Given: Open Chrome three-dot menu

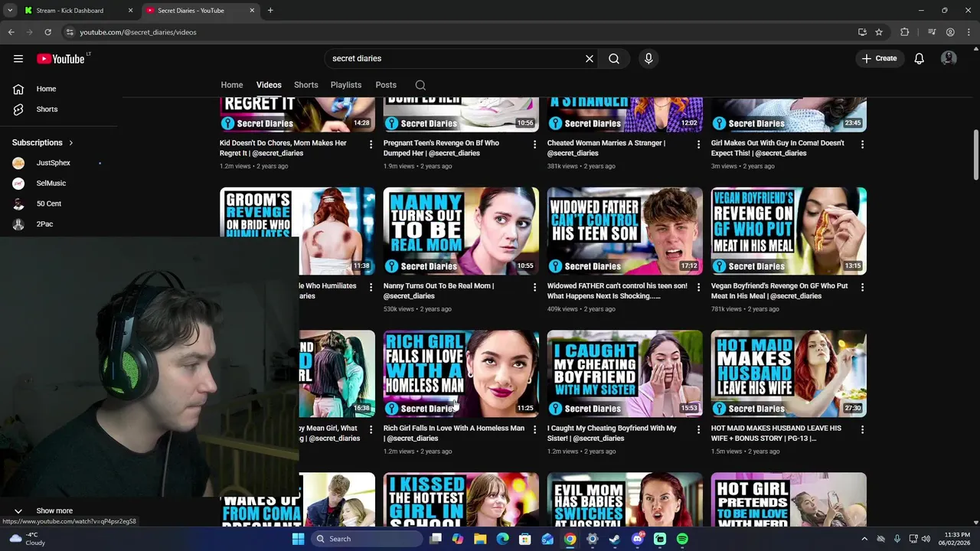Looking at the screenshot, I should [x=969, y=32].
